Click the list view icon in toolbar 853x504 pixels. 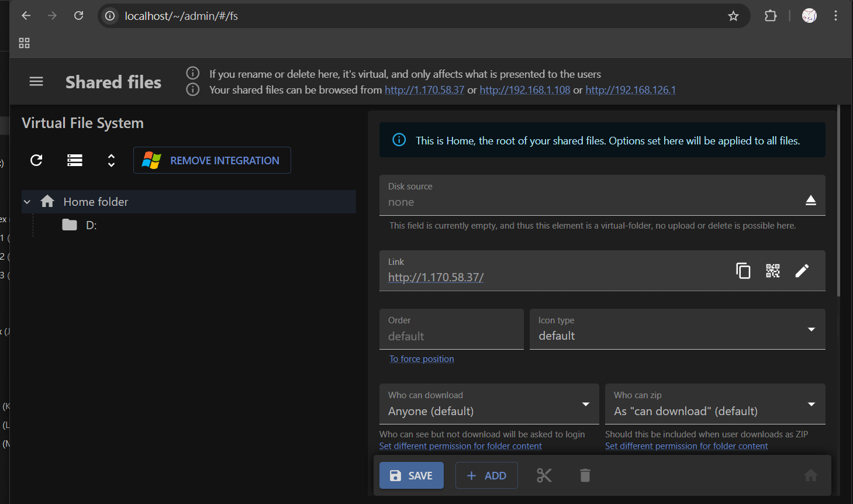click(x=74, y=160)
